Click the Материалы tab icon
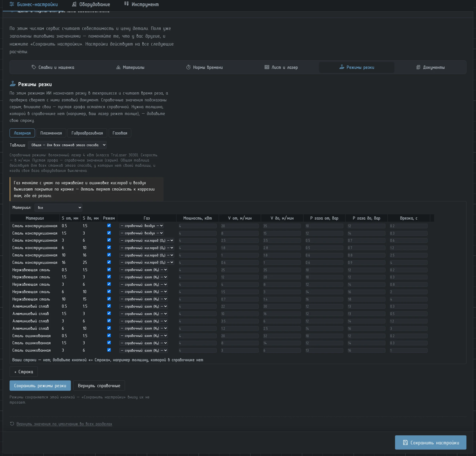 pyautogui.click(x=118, y=67)
